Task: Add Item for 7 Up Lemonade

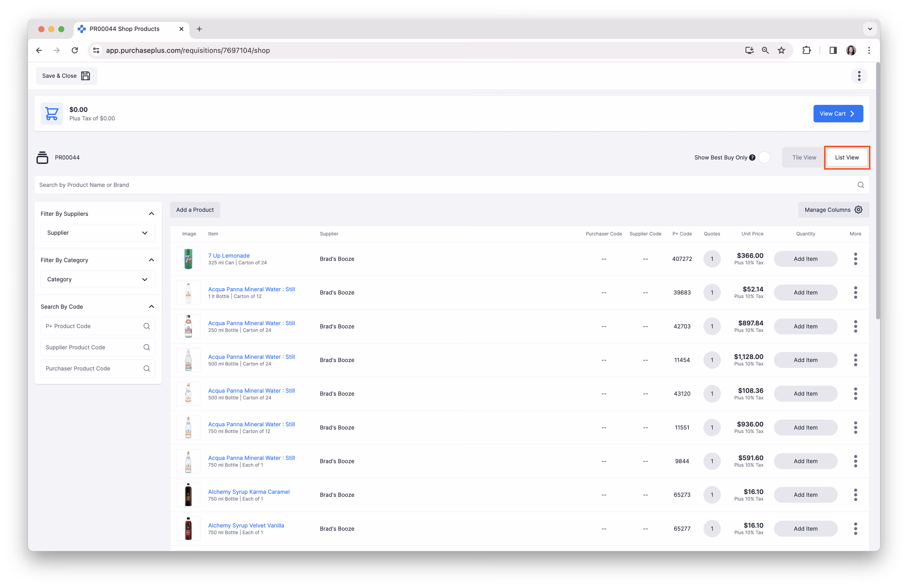Action: coord(805,259)
